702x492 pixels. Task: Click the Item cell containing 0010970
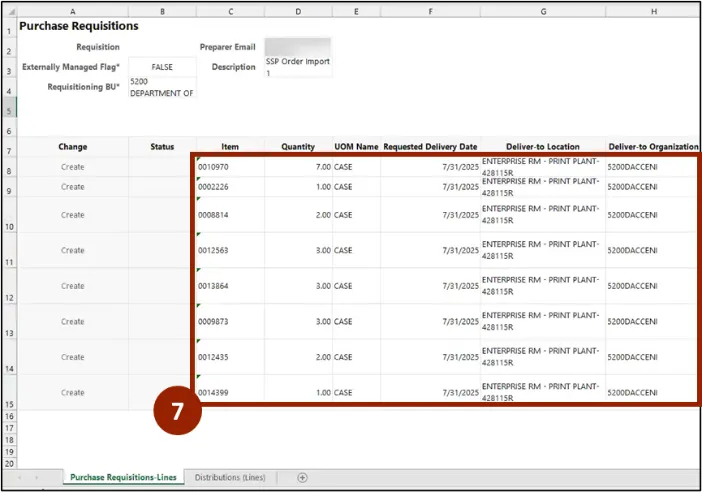(x=230, y=167)
